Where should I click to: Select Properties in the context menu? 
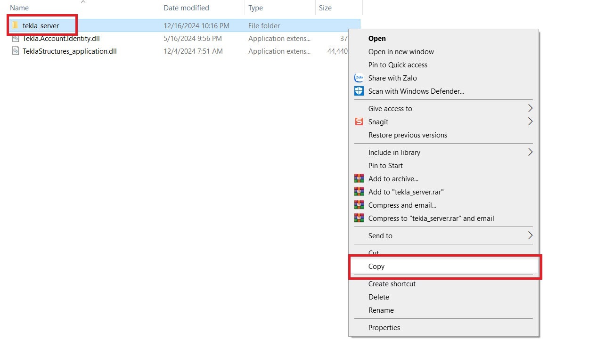[x=384, y=328]
